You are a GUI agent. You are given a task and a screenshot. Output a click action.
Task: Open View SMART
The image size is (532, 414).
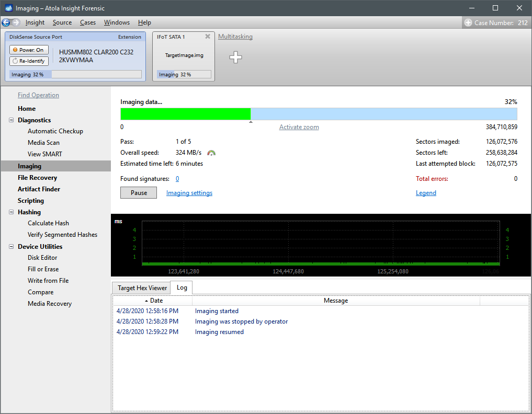(x=45, y=154)
